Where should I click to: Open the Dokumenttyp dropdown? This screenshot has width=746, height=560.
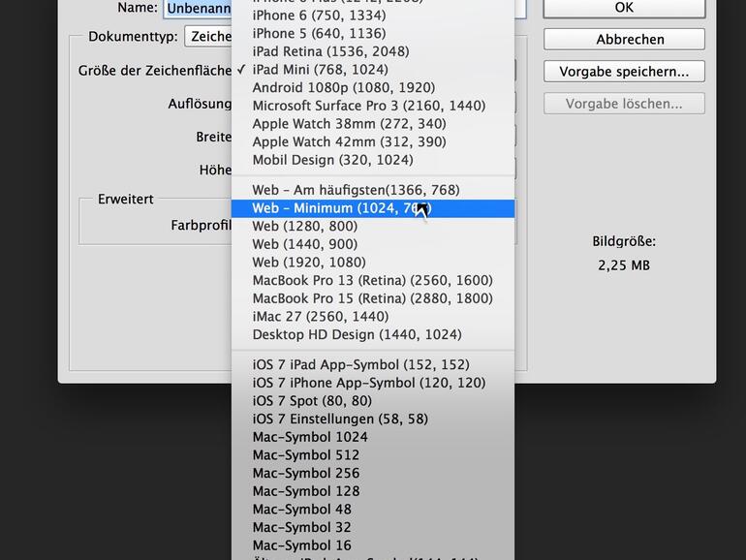click(208, 36)
